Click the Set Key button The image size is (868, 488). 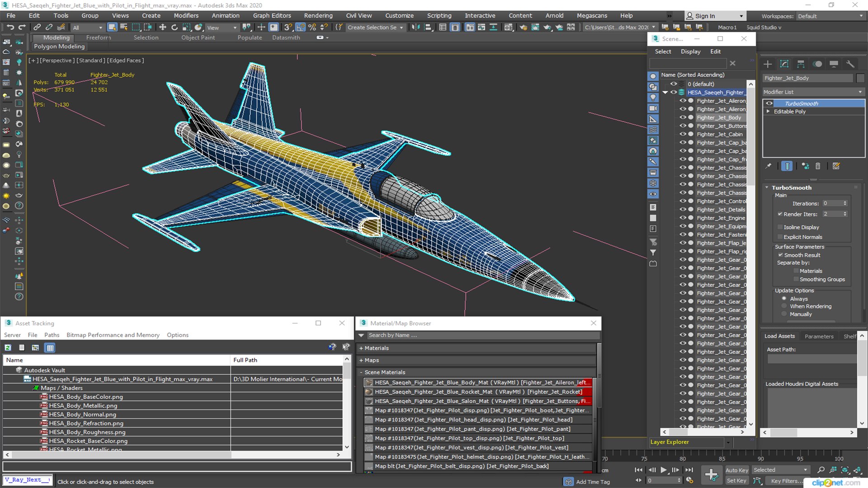pyautogui.click(x=736, y=481)
